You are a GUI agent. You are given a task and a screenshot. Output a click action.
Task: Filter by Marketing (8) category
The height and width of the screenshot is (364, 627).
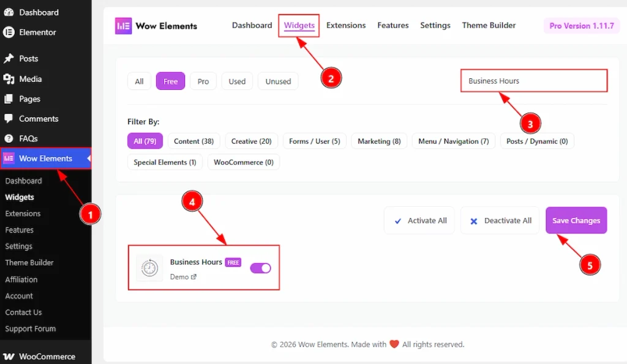[379, 141]
